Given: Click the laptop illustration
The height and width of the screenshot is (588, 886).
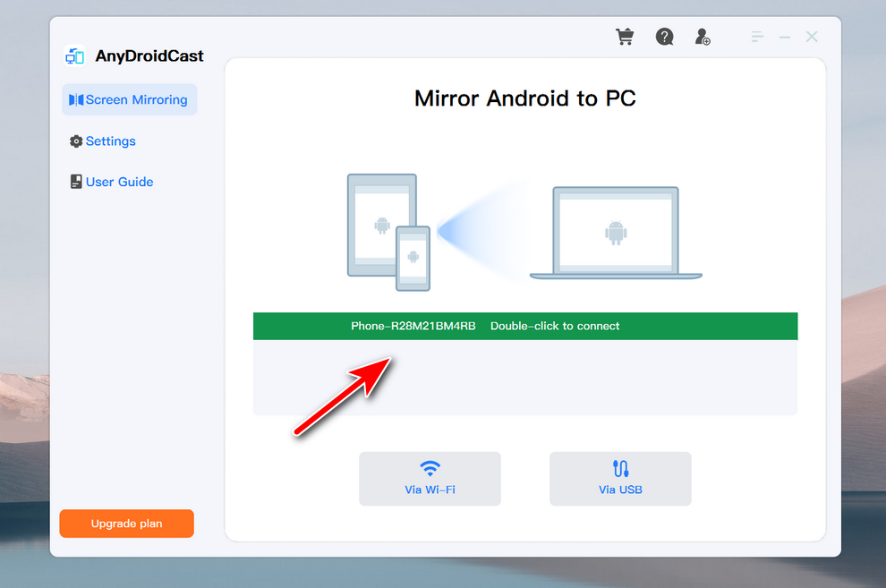Looking at the screenshot, I should pos(616,233).
